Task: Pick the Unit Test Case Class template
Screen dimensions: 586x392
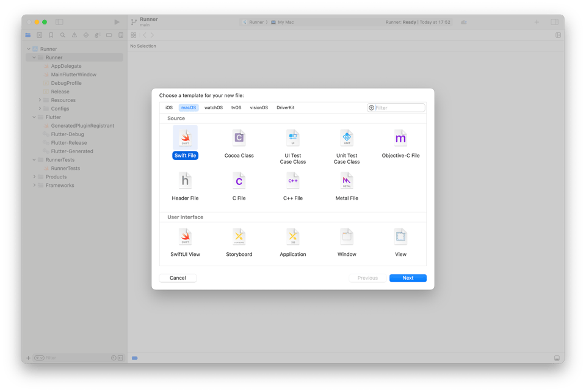Action: 347,138
